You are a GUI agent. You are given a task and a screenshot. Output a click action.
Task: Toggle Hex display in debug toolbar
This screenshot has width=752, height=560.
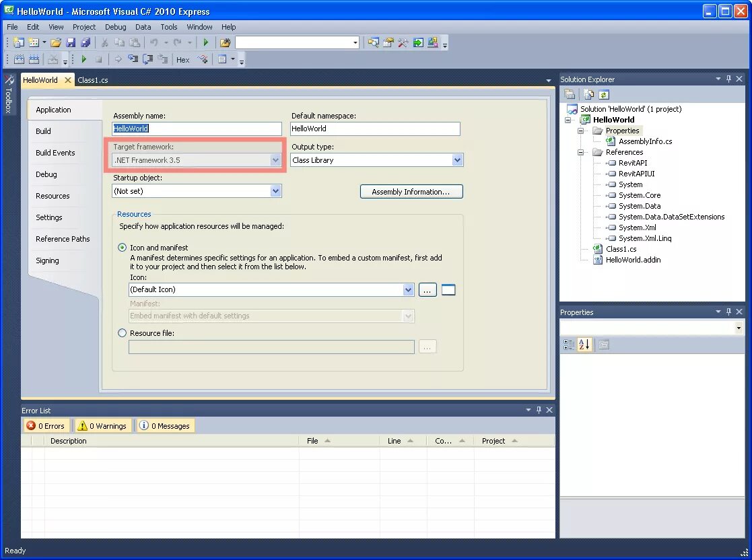[x=182, y=60]
